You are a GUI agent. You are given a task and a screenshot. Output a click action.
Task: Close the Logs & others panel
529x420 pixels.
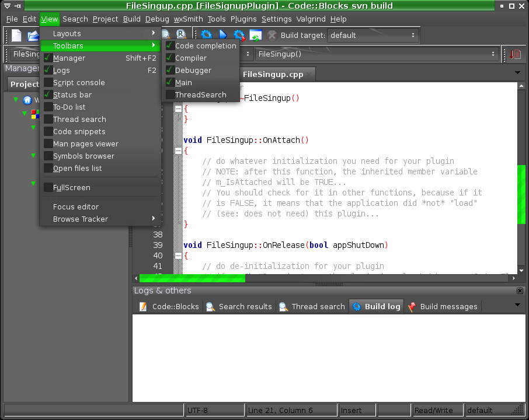(520, 290)
